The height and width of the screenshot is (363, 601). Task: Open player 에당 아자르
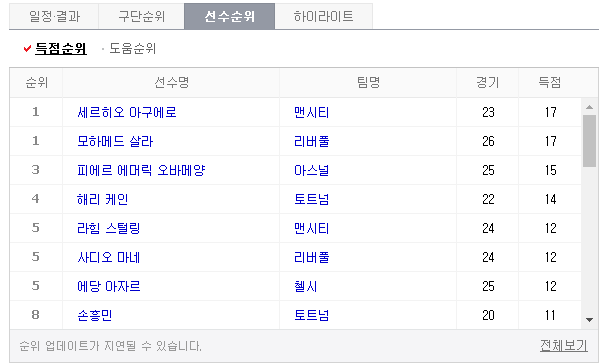coord(108,286)
